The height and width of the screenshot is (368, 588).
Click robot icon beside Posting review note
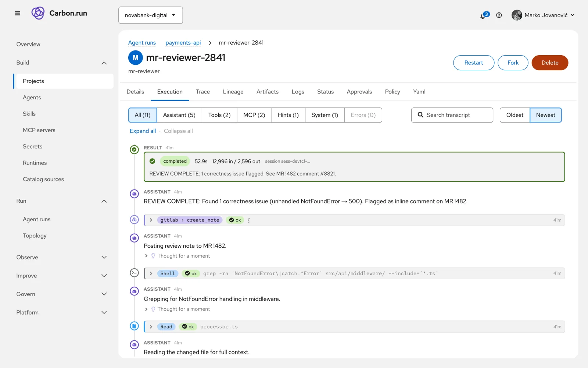click(x=134, y=238)
